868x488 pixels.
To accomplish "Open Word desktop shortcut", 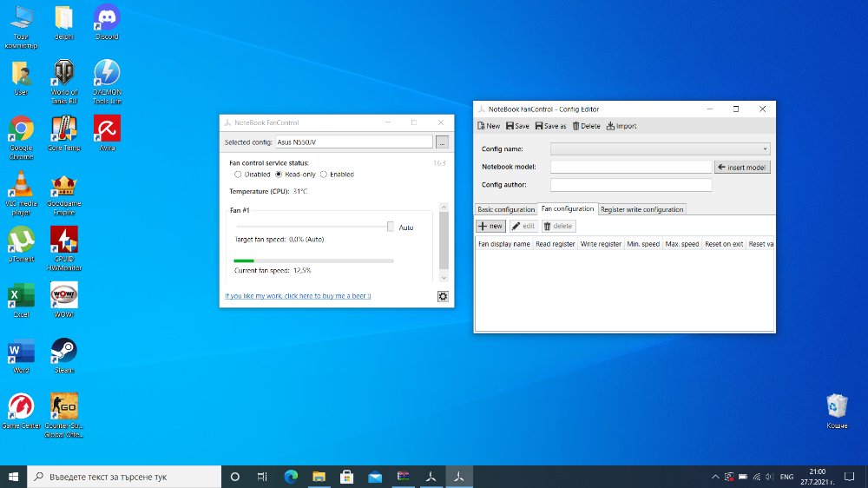I will coord(21,355).
